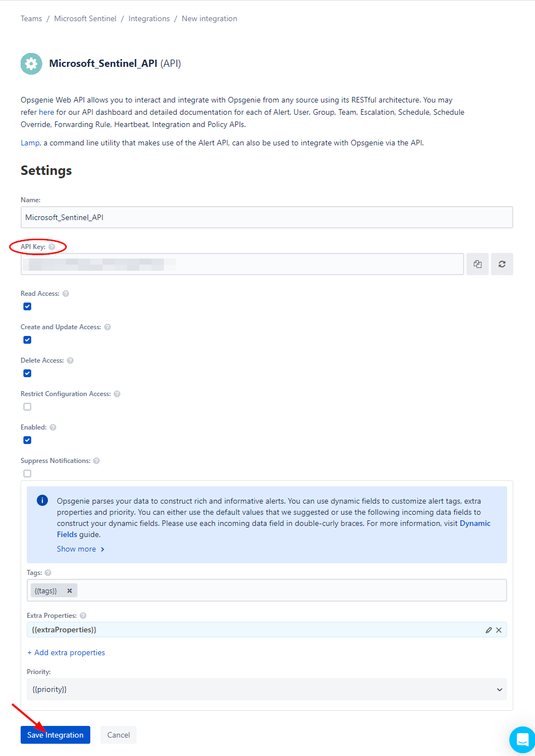Click inside the Tags input field

tap(267, 591)
